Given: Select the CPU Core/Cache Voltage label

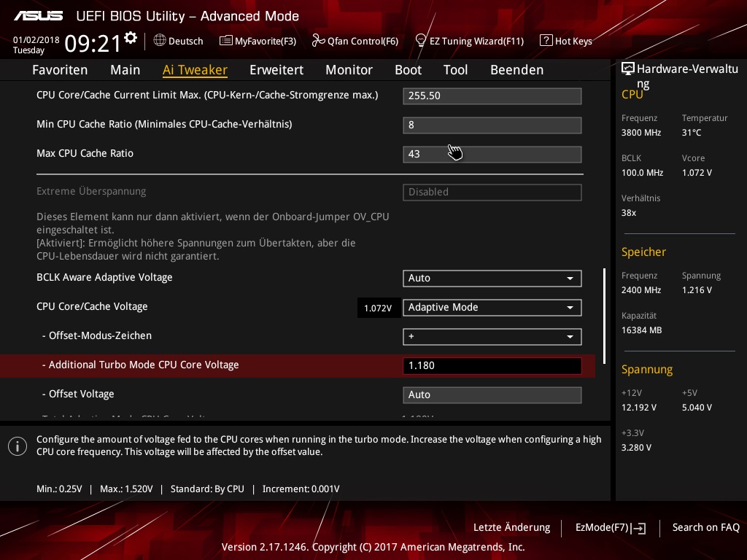Looking at the screenshot, I should click(92, 307).
